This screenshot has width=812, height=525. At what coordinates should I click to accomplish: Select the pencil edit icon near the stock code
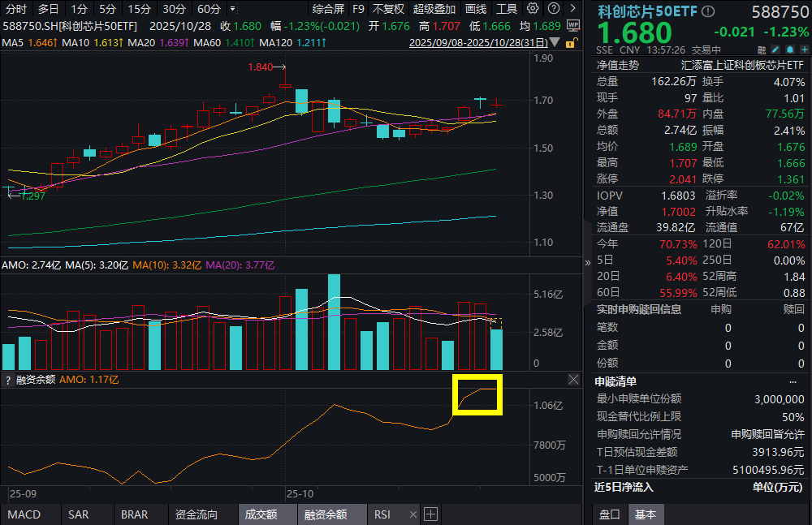coord(775,50)
